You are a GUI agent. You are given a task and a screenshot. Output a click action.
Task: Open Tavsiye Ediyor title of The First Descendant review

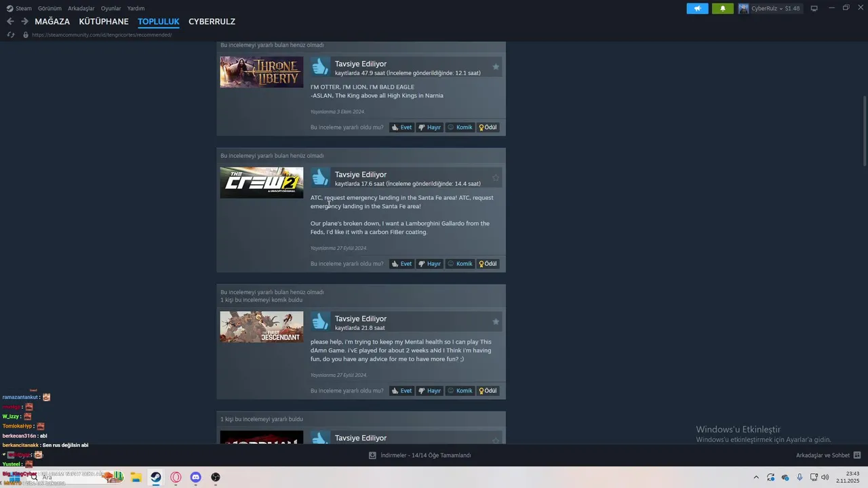pyautogui.click(x=361, y=319)
